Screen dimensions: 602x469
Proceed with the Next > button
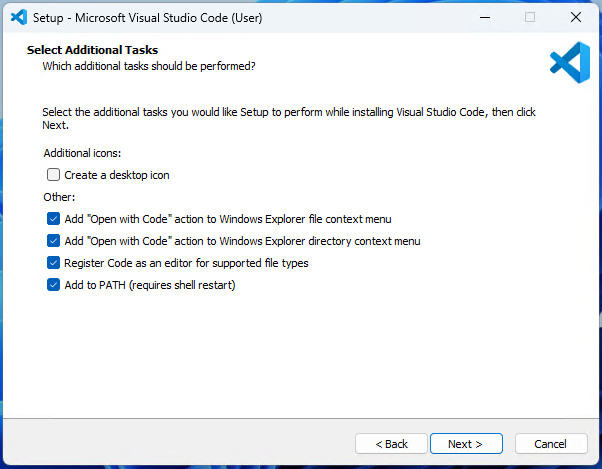pyautogui.click(x=466, y=444)
